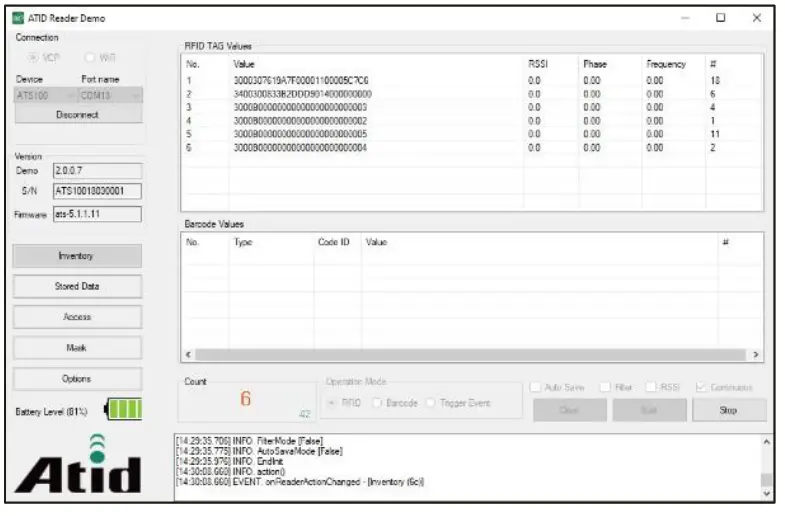Image resolution: width=785 pixels, height=516 pixels.
Task: Click the Demo version field 2.0.0.7
Action: tap(98, 172)
